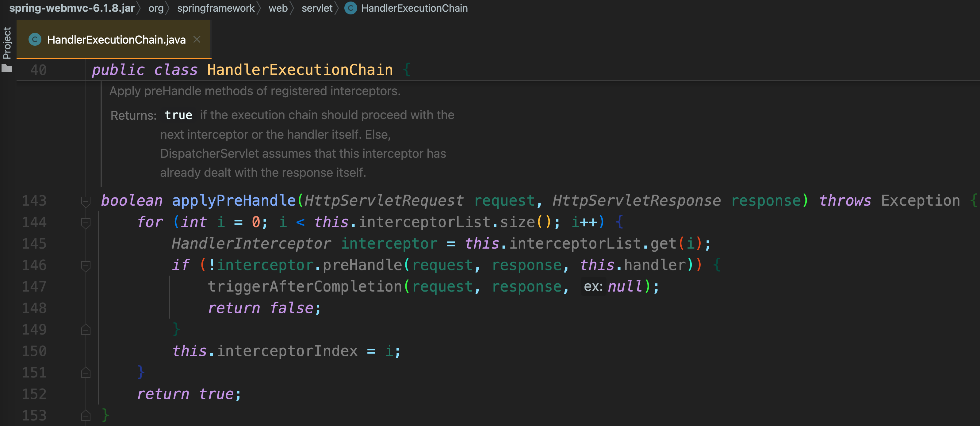Click line number 147 in the gutter

[34, 287]
